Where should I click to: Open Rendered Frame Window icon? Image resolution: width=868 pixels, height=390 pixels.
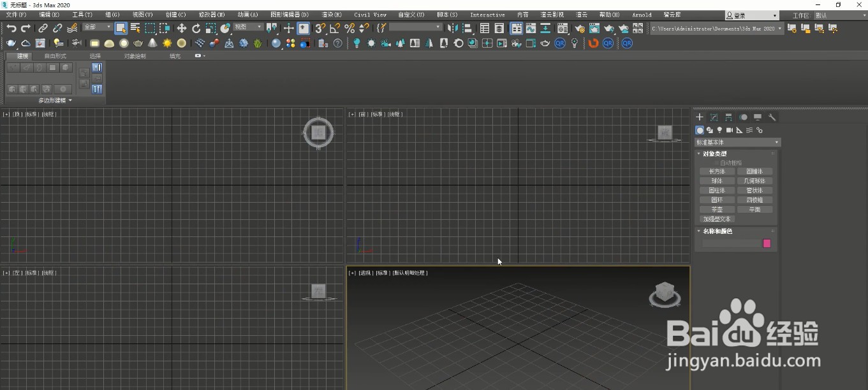(594, 28)
